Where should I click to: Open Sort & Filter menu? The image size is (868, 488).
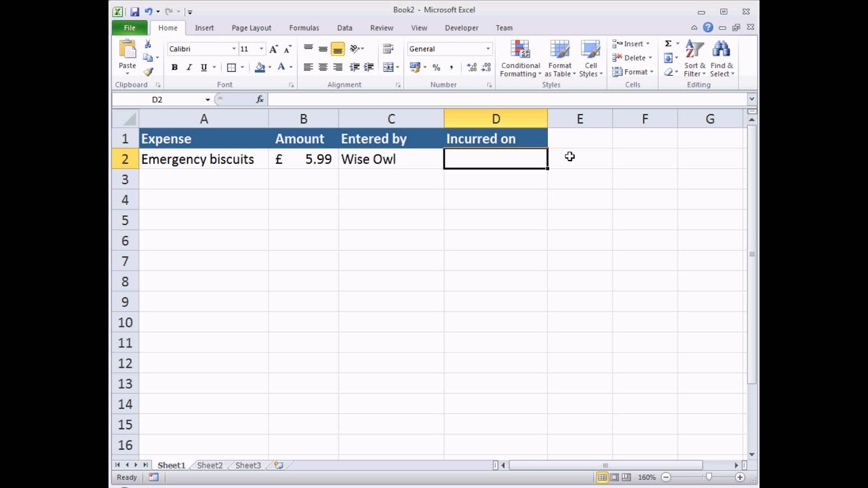[x=694, y=59]
